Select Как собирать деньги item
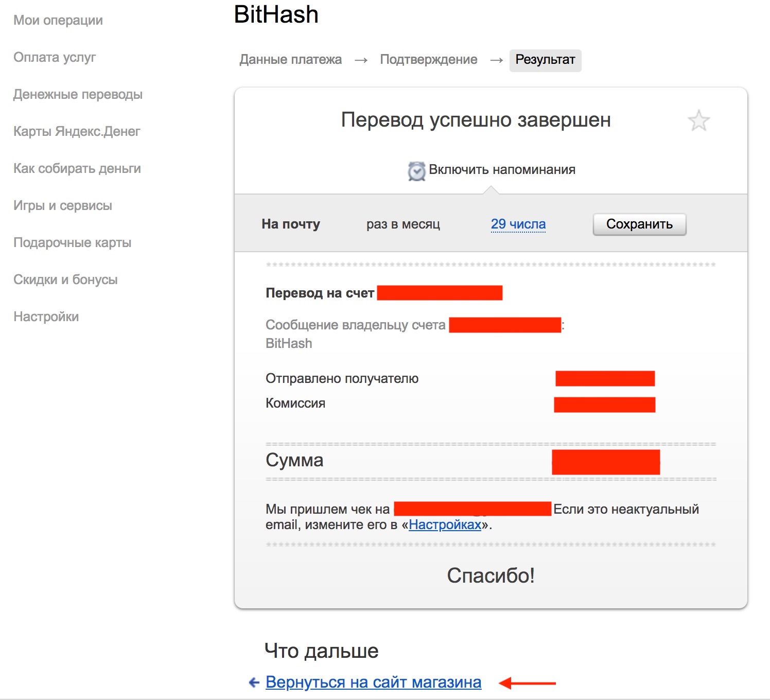 click(77, 168)
